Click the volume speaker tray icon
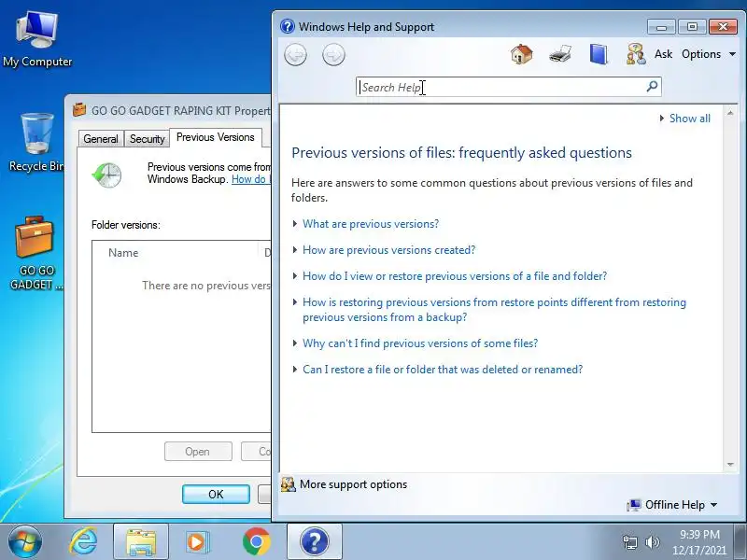Image resolution: width=747 pixels, height=560 pixels. click(x=652, y=542)
